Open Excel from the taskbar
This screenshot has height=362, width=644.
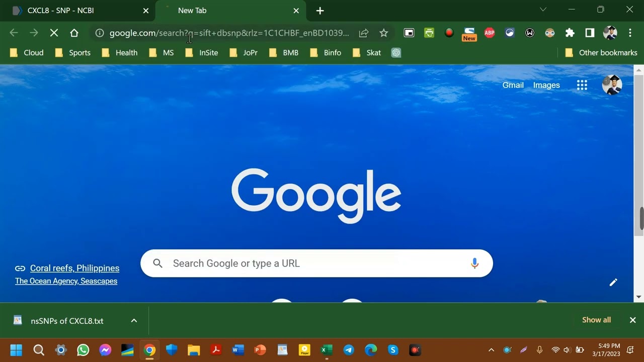327,350
